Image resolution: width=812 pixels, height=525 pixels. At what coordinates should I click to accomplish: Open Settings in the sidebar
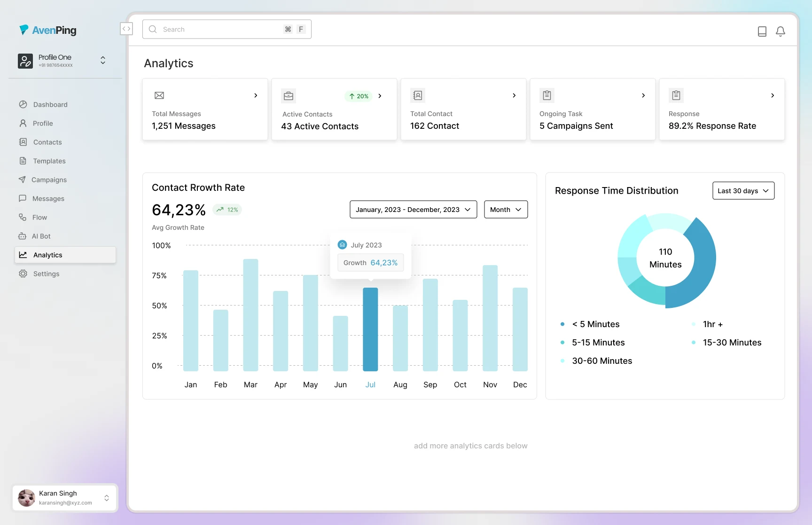tap(65, 274)
